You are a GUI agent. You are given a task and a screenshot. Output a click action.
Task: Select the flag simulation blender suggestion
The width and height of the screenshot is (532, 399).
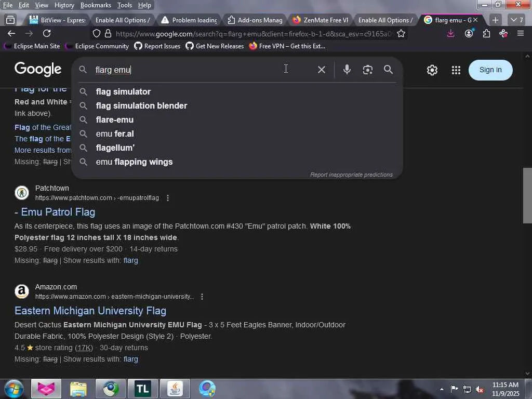(237, 106)
